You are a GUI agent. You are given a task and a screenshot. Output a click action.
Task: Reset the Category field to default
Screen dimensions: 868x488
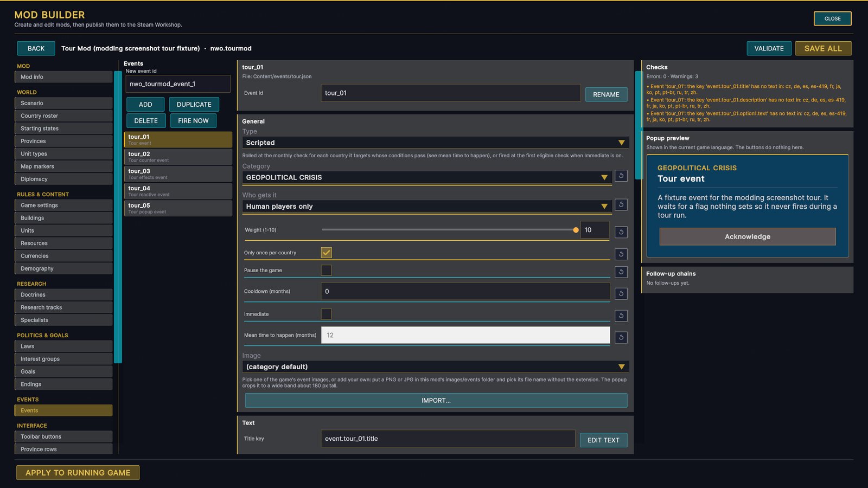(621, 176)
